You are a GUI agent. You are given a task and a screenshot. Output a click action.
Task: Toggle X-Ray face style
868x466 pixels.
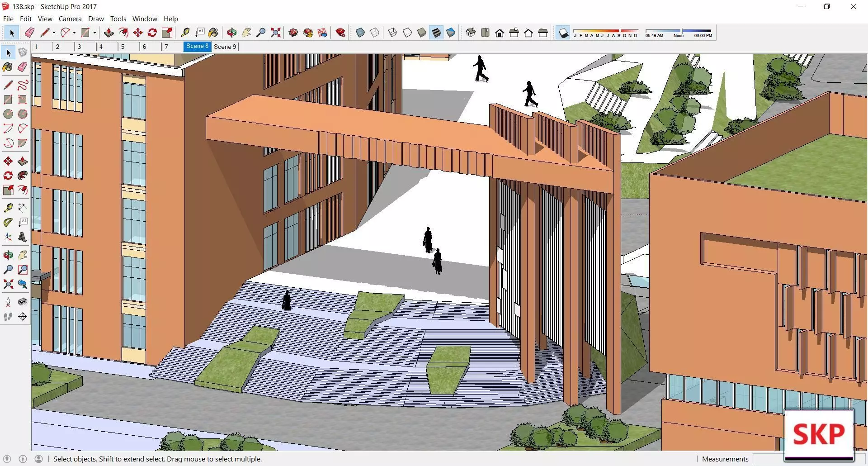pyautogui.click(x=360, y=33)
